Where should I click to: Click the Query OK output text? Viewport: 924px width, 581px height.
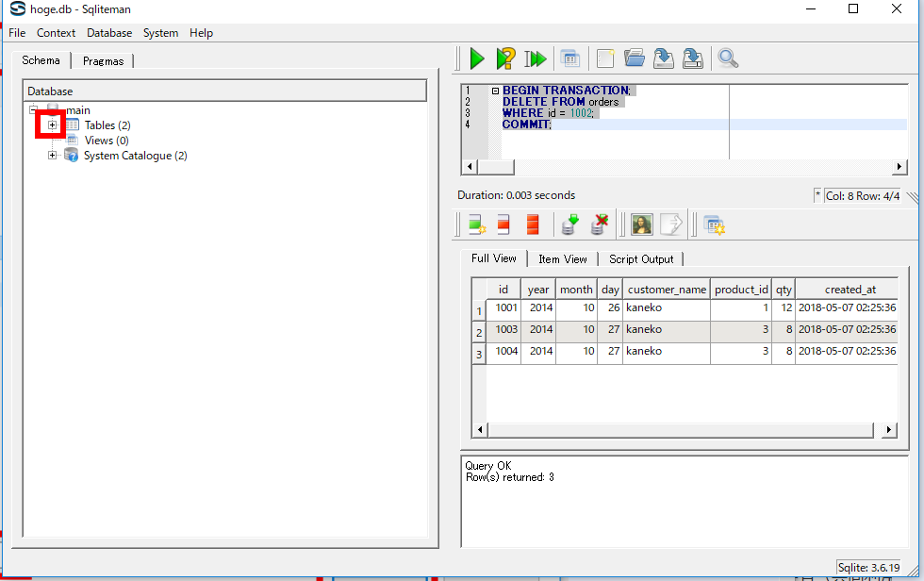point(488,466)
